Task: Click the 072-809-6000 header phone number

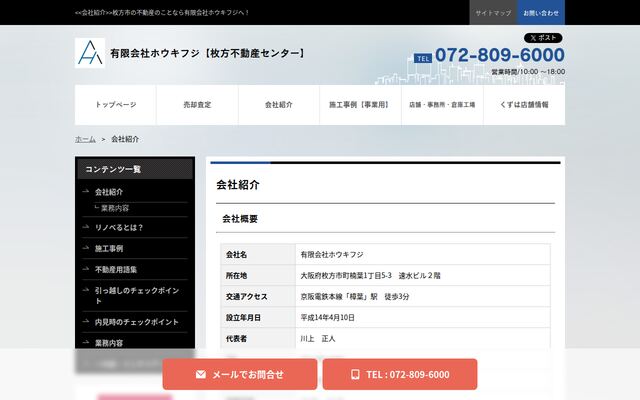Action: pos(500,55)
